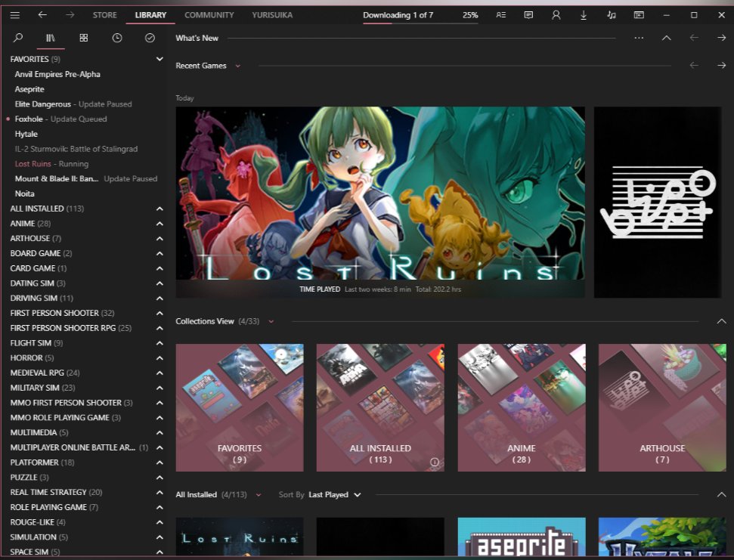Go to next Recent Games arrow
This screenshot has width=734, height=560.
coord(721,66)
